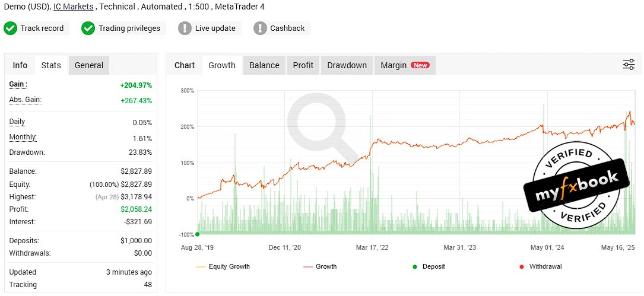This screenshot has height=296, width=644.
Task: Click the Trading privileges checkmark icon
Action: click(88, 28)
